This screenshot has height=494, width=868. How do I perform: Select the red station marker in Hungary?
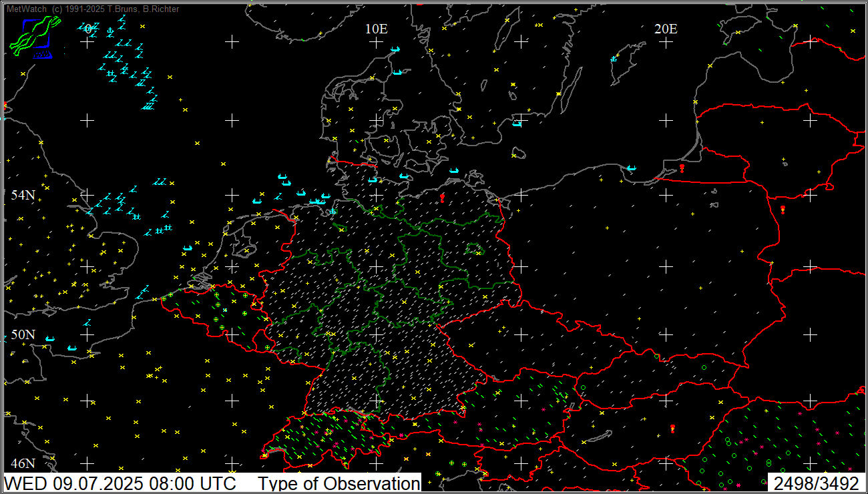click(x=672, y=428)
